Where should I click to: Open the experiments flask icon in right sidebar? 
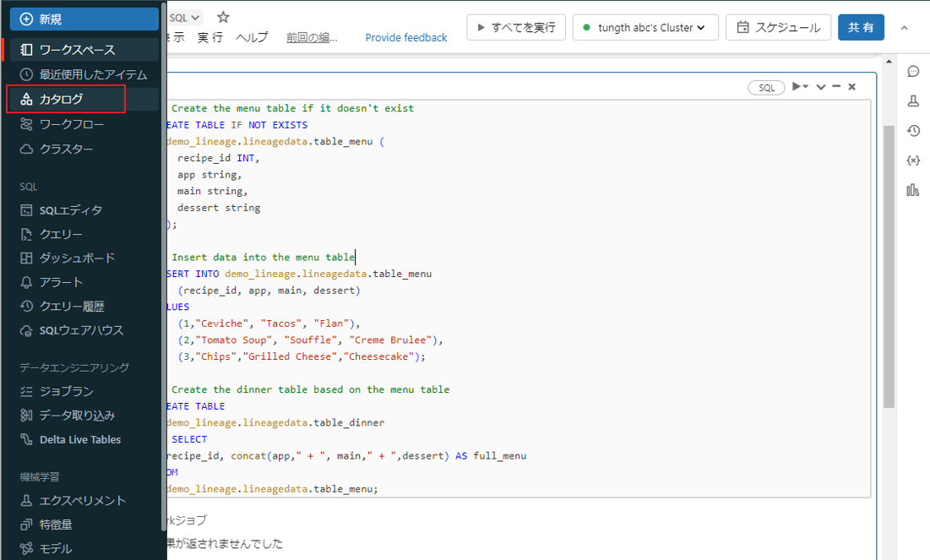(912, 101)
